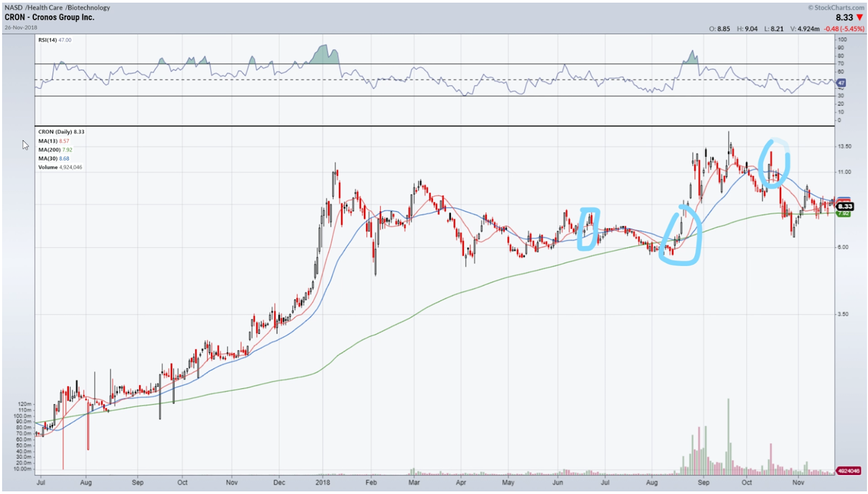The width and height of the screenshot is (868, 494).
Task: Click the 'Volume 4,924,046' legend entry
Action: click(x=60, y=167)
